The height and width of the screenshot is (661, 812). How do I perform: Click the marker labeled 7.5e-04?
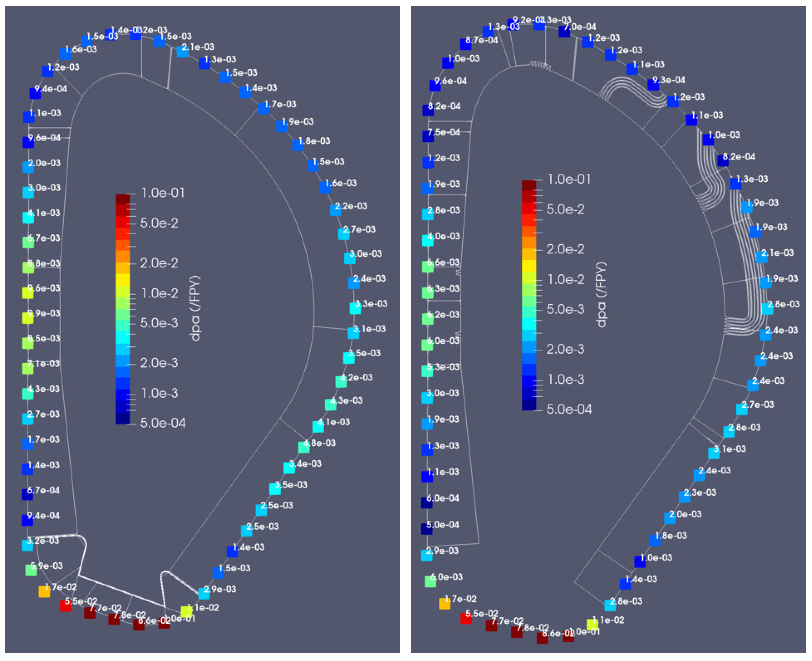tap(428, 136)
